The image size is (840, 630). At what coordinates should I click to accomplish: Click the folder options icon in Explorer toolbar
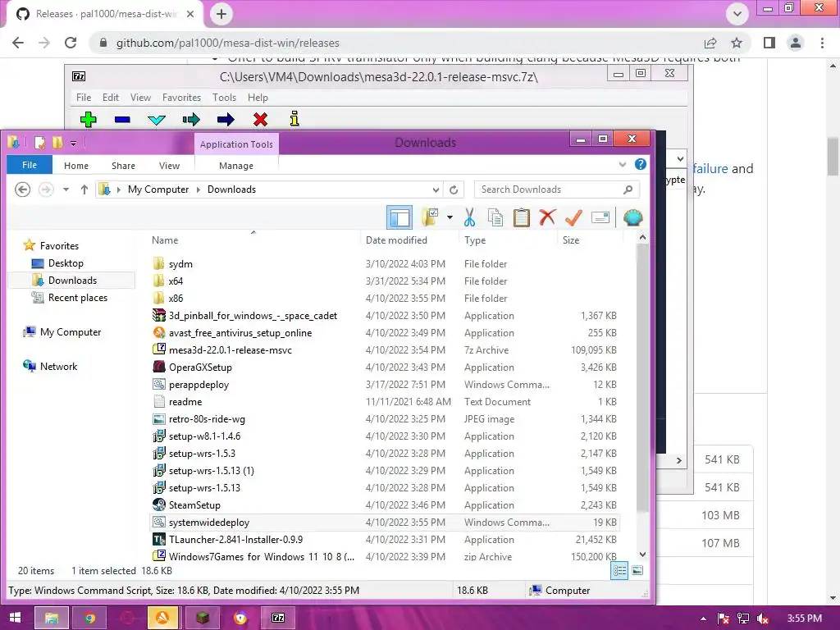(x=430, y=217)
